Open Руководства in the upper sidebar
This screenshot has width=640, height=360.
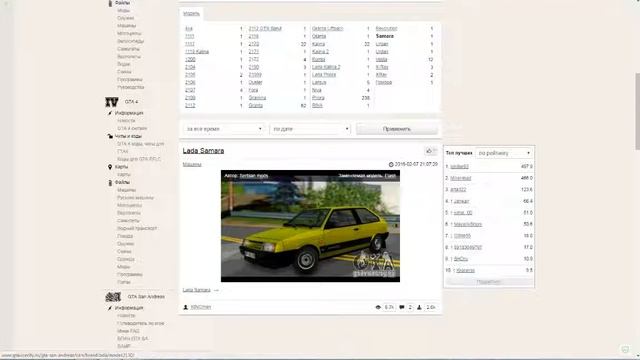click(130, 87)
